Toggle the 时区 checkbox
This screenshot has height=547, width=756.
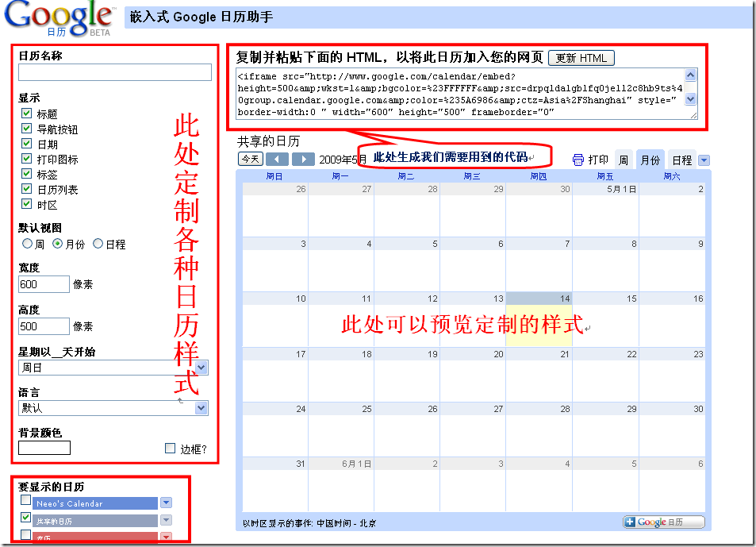pos(26,203)
